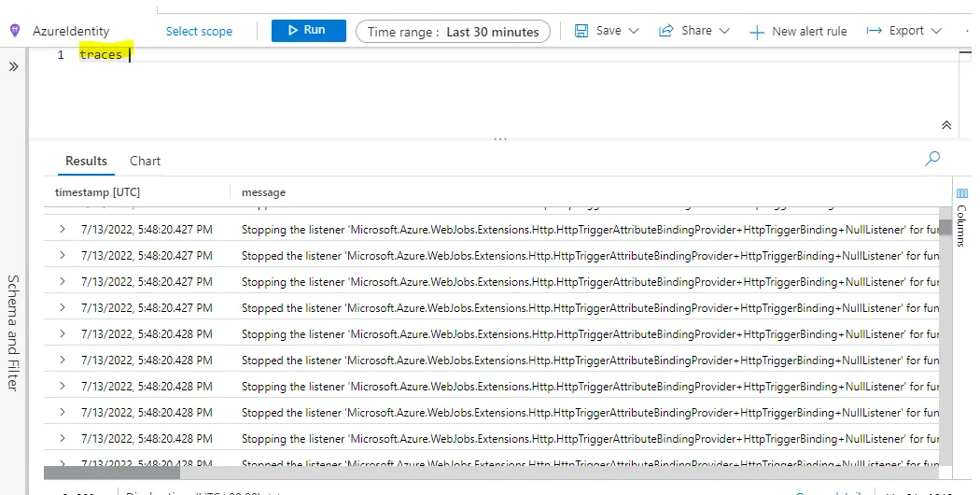Screen dimensions: 980x495
Task: Open the Share dropdown arrow
Action: [x=724, y=31]
